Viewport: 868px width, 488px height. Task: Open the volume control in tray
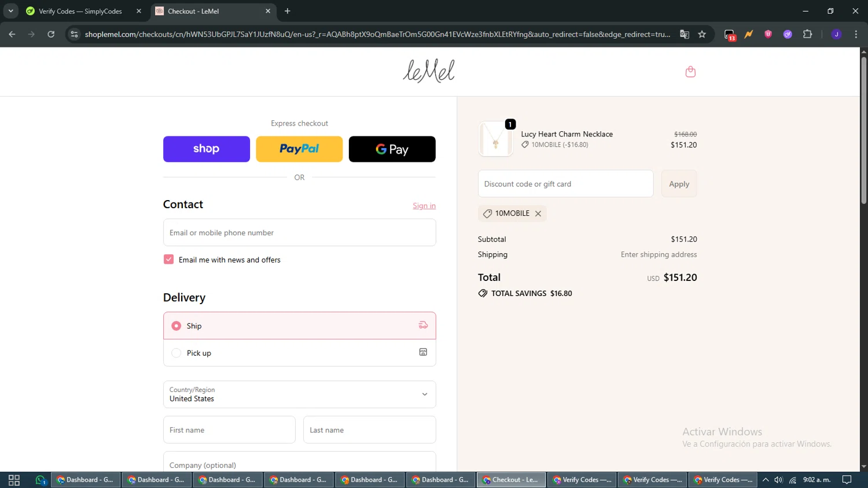(779, 480)
